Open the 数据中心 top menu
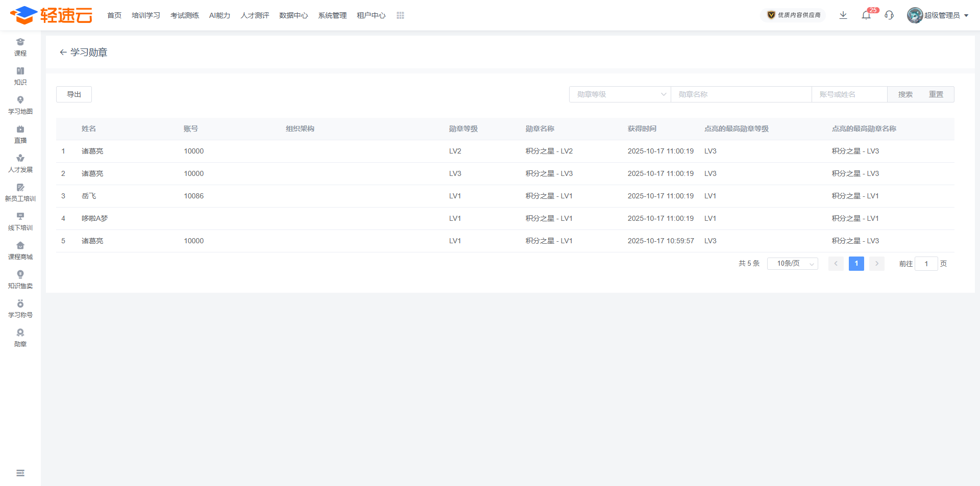Viewport: 980px width, 486px height. (293, 16)
